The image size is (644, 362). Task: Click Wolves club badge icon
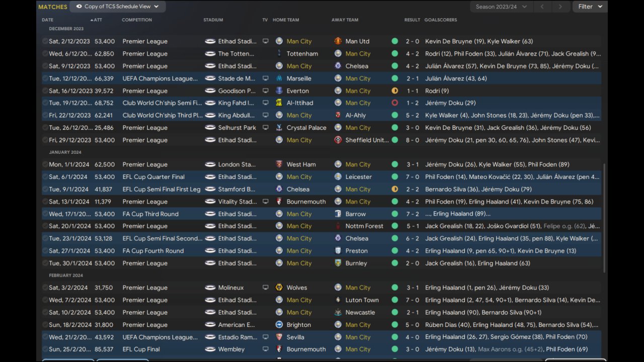(279, 288)
